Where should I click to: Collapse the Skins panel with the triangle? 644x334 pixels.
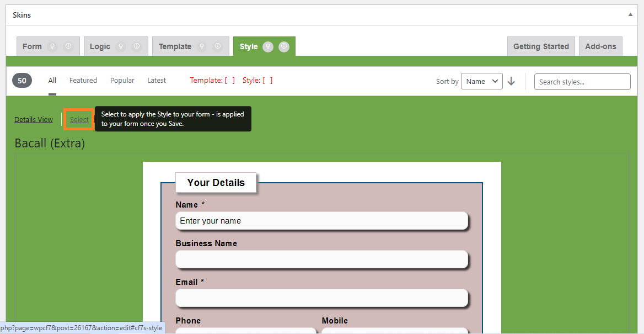coord(630,15)
